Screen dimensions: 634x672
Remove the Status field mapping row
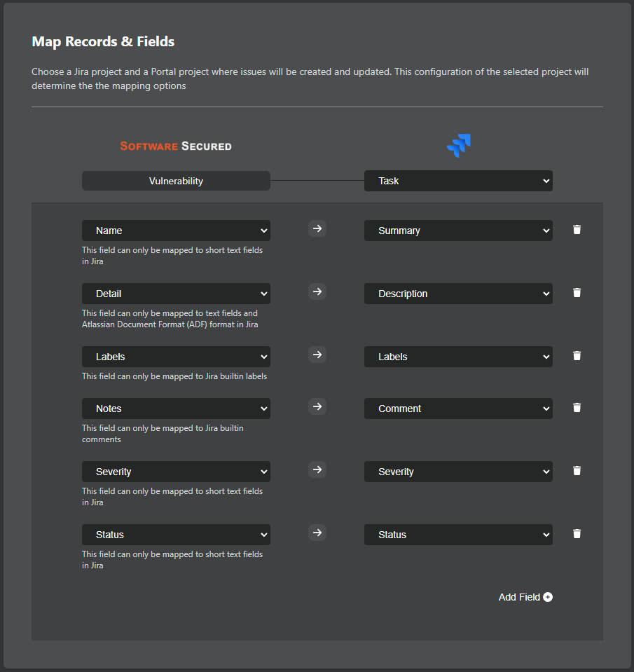click(x=577, y=534)
